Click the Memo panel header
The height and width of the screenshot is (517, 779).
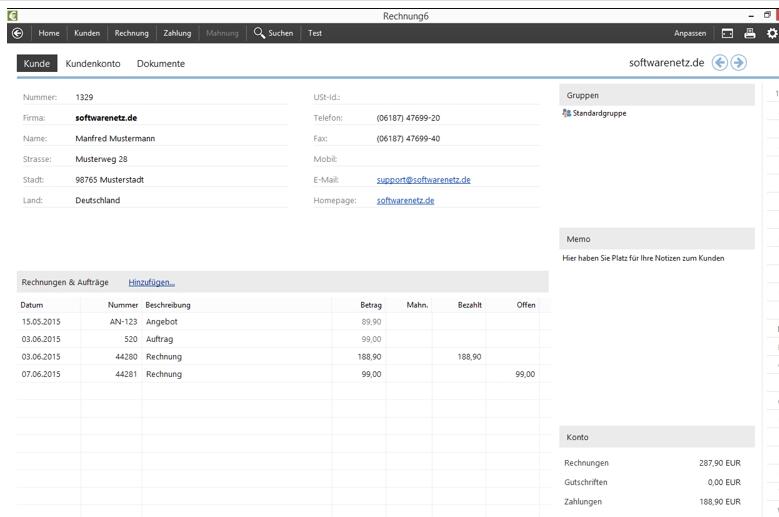click(x=657, y=239)
